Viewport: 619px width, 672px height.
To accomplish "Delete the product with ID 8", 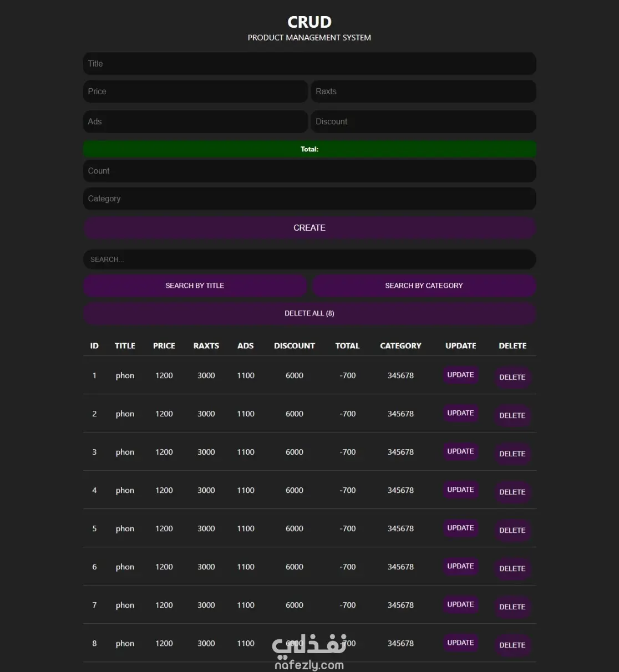I will click(x=513, y=645).
